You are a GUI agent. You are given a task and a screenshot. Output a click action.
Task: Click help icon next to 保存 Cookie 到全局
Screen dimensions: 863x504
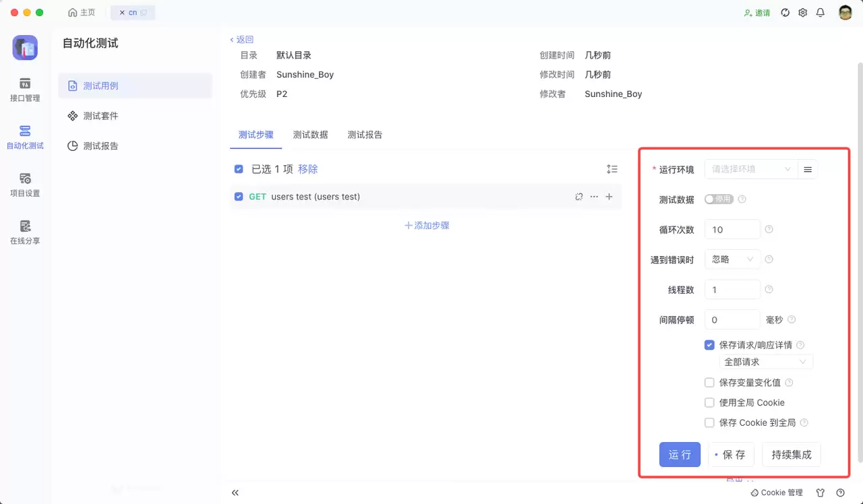pos(804,423)
